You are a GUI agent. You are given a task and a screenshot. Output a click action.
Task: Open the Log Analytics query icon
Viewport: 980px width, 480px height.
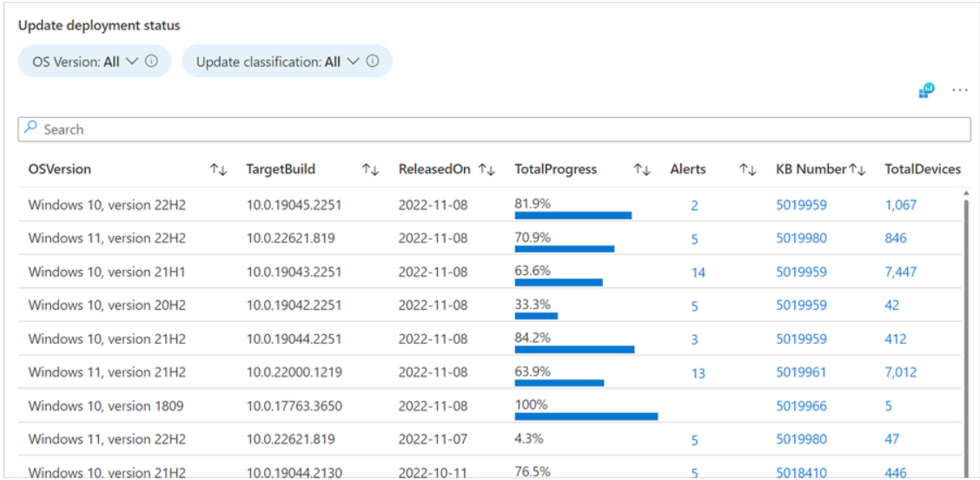pos(926,91)
